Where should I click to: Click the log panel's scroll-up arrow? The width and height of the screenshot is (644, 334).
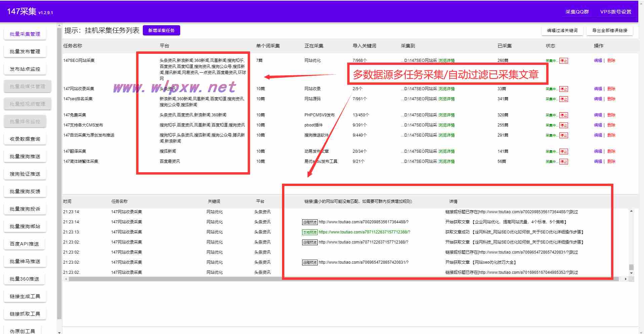(631, 211)
